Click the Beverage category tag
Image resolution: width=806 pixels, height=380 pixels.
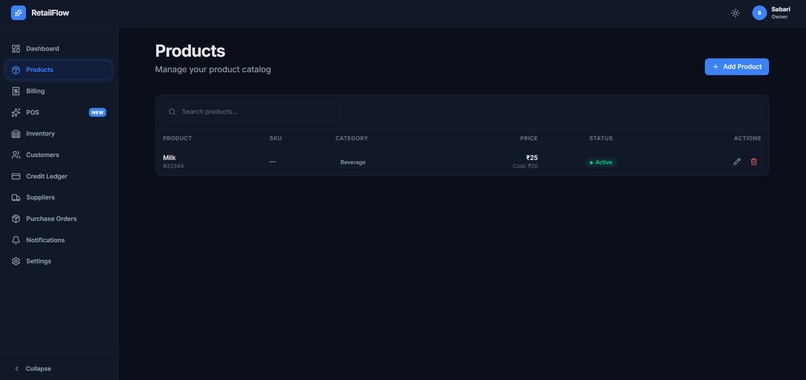point(353,162)
